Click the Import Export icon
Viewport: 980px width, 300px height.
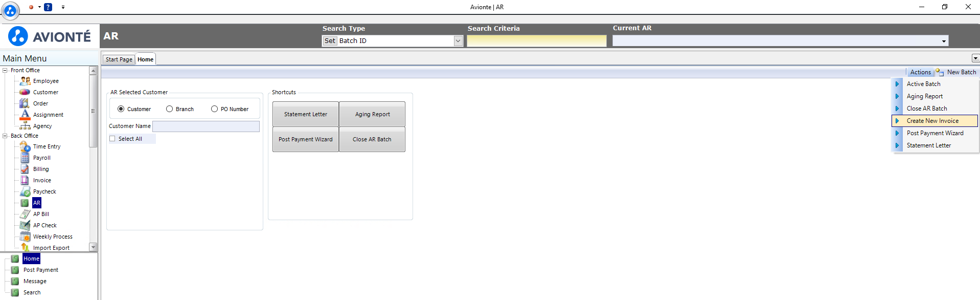[x=25, y=247]
